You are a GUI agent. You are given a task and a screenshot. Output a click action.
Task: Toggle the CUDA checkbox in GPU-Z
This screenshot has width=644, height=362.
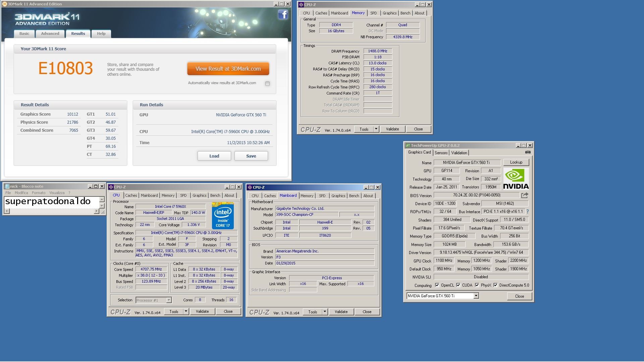click(458, 285)
